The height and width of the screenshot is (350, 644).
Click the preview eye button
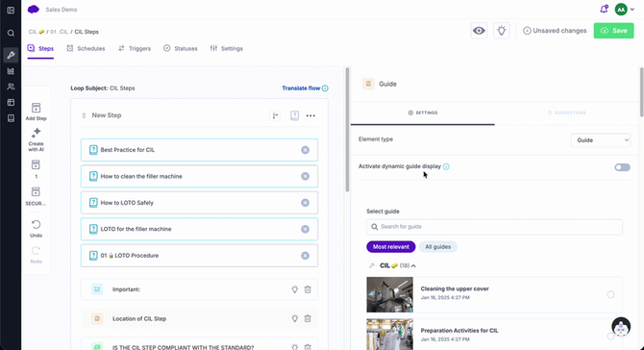(479, 31)
